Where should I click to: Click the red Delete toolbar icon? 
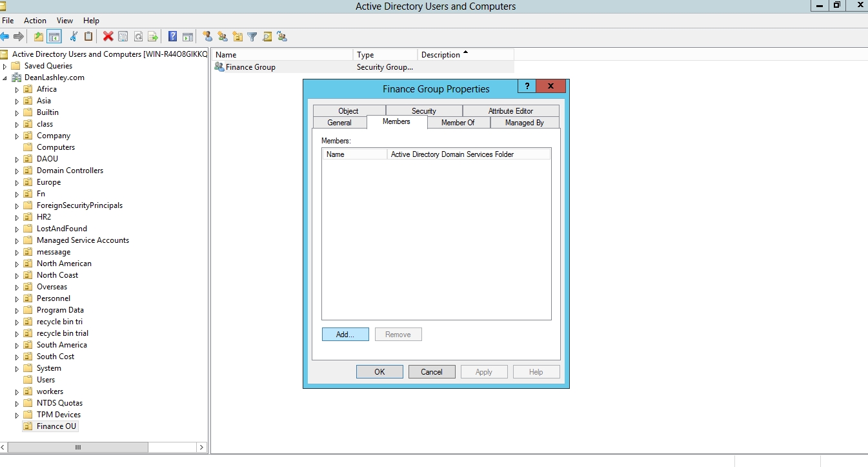coord(108,37)
